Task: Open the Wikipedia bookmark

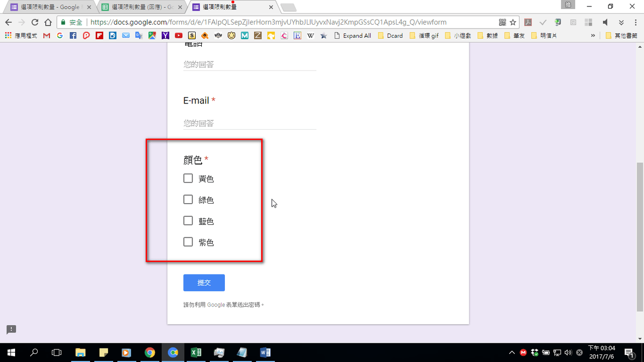Action: click(310, 36)
